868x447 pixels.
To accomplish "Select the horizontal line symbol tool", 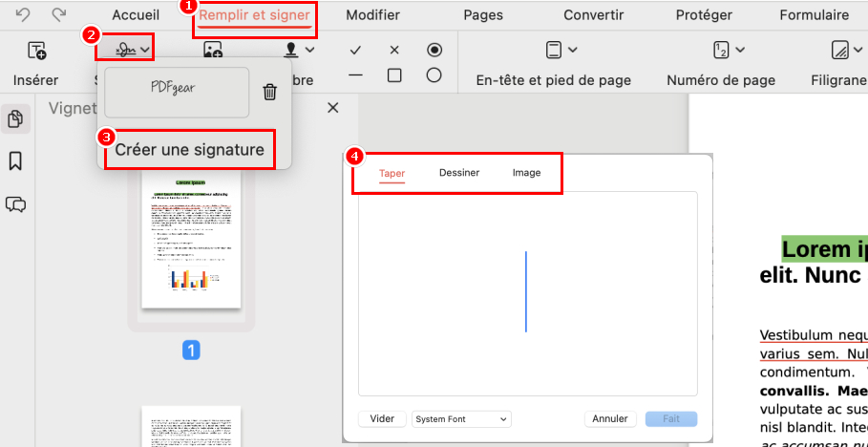I will (x=355, y=74).
